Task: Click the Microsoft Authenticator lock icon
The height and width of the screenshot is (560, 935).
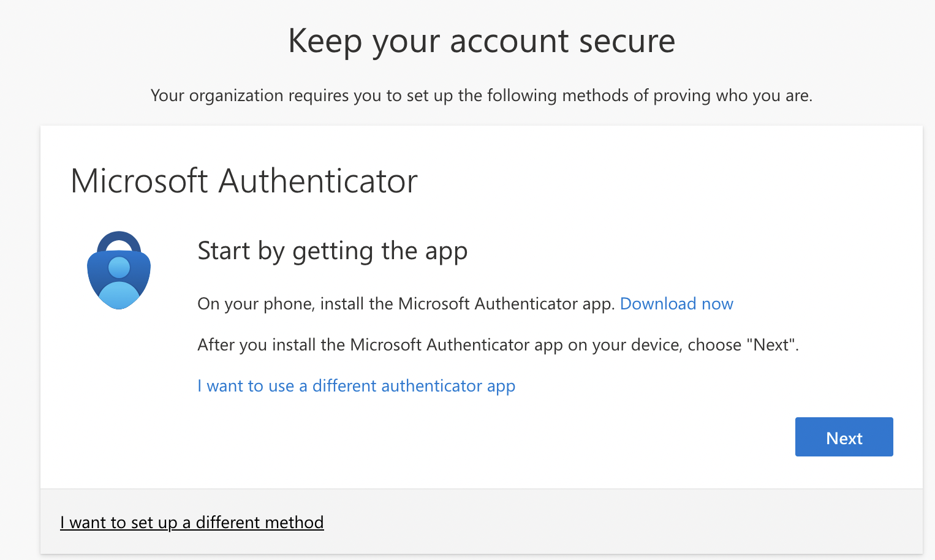Action: [119, 270]
